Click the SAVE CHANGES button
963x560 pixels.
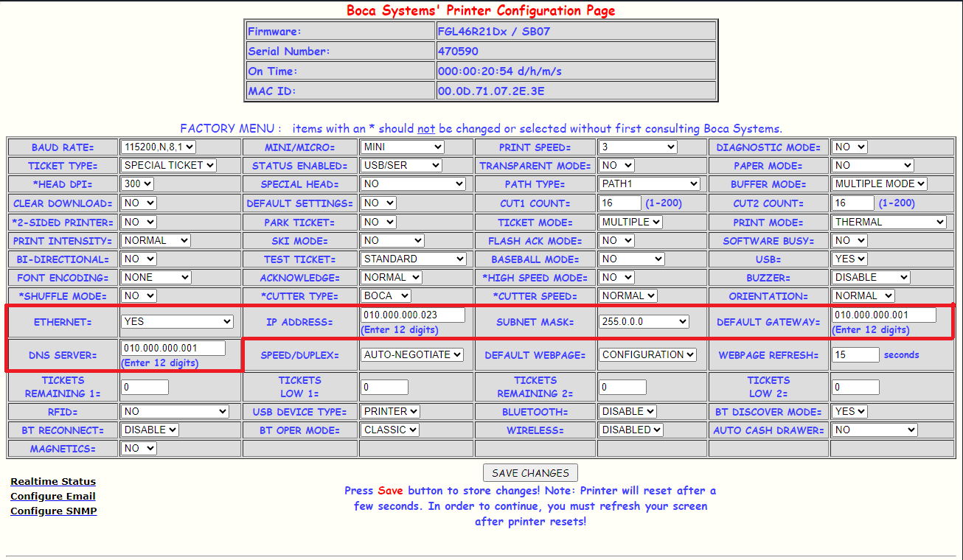click(531, 473)
